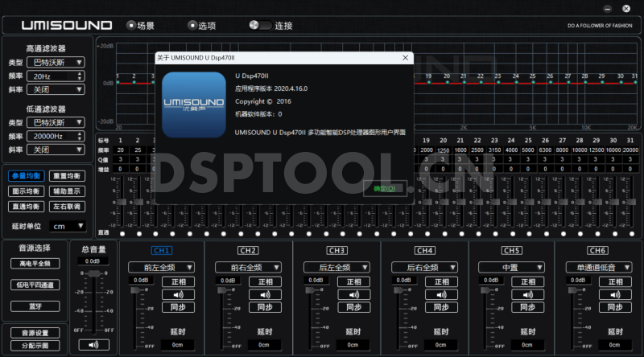
Task: Toggle band 25 直通 bypass dot
Action: click(530, 234)
